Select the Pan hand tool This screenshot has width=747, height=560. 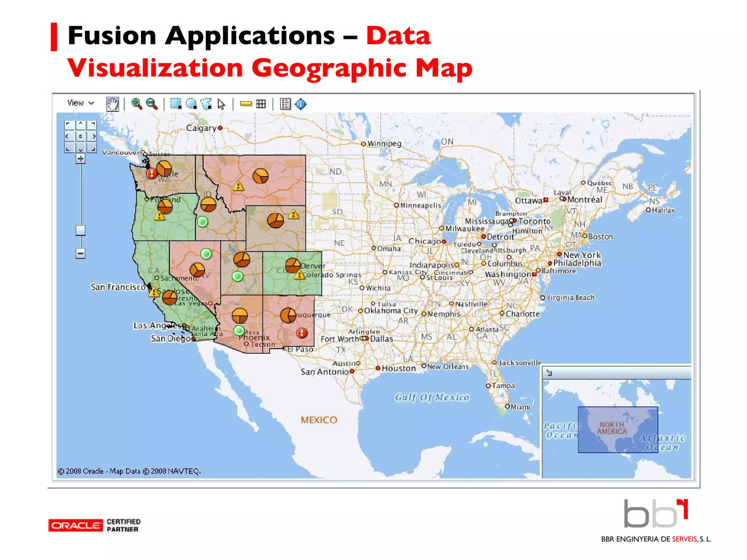click(112, 104)
